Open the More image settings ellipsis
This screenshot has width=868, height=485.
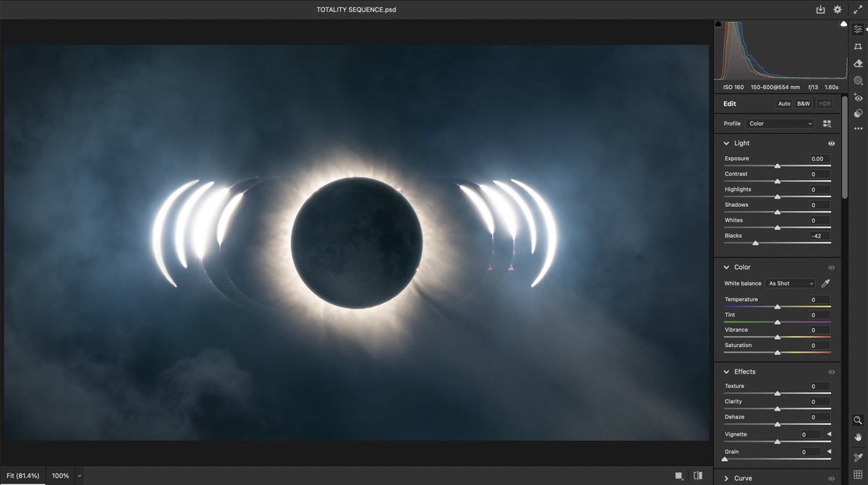(x=858, y=129)
